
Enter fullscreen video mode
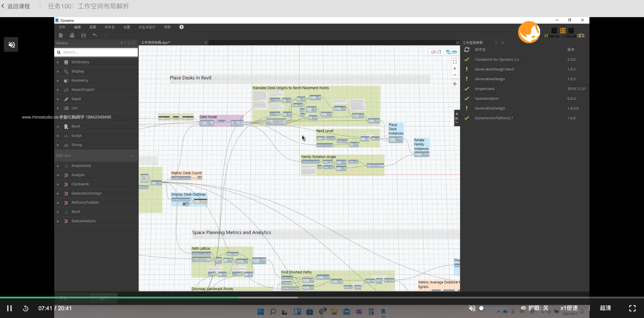click(632, 308)
